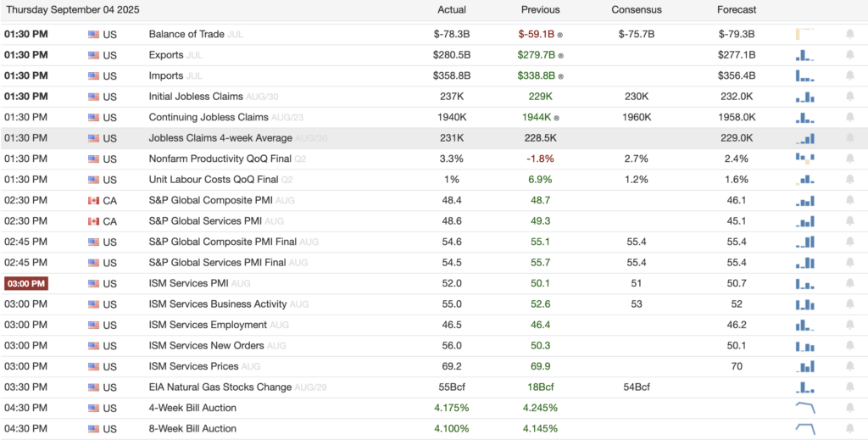Toggle the alert bell for Nonfarm Productivity QoQ Final

tap(849, 159)
